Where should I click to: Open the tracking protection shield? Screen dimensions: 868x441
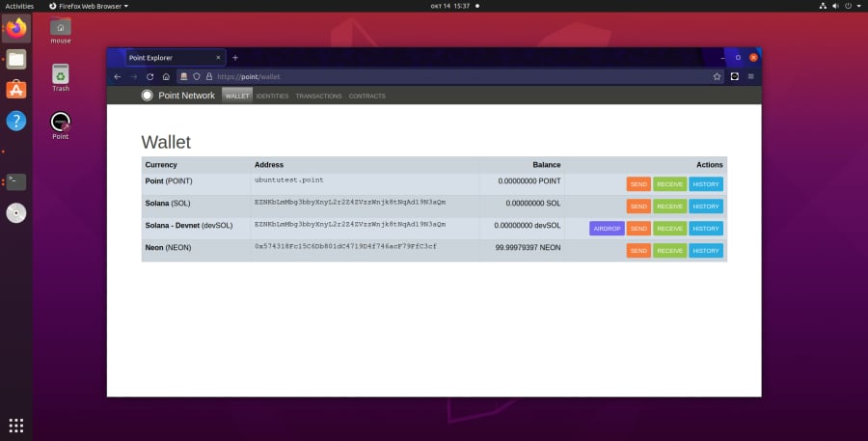pyautogui.click(x=197, y=76)
